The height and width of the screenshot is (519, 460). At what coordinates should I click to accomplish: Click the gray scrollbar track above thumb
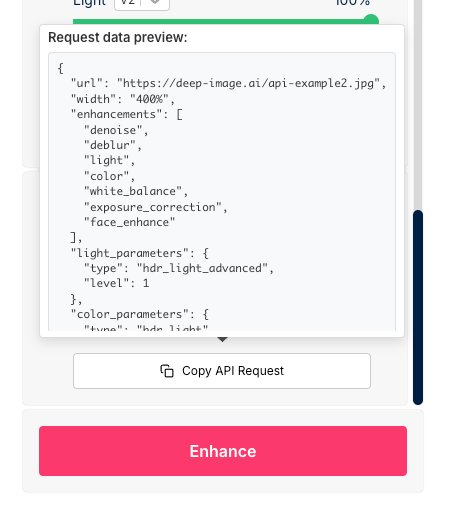(x=418, y=105)
